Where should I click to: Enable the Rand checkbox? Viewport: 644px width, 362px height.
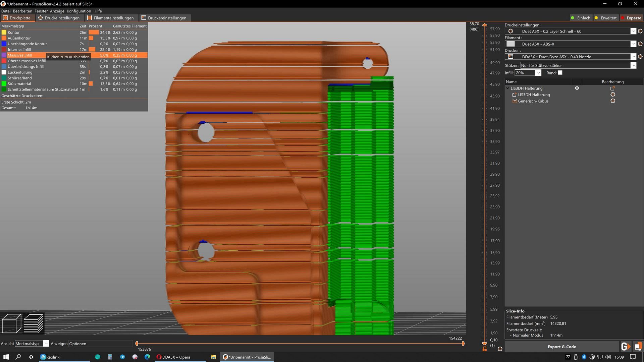[560, 73]
